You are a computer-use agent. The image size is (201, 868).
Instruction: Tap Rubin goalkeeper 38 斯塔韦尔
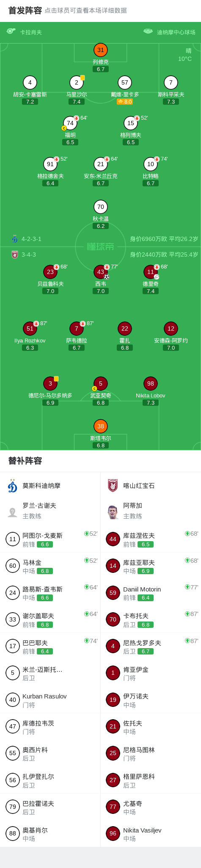pyautogui.click(x=101, y=426)
